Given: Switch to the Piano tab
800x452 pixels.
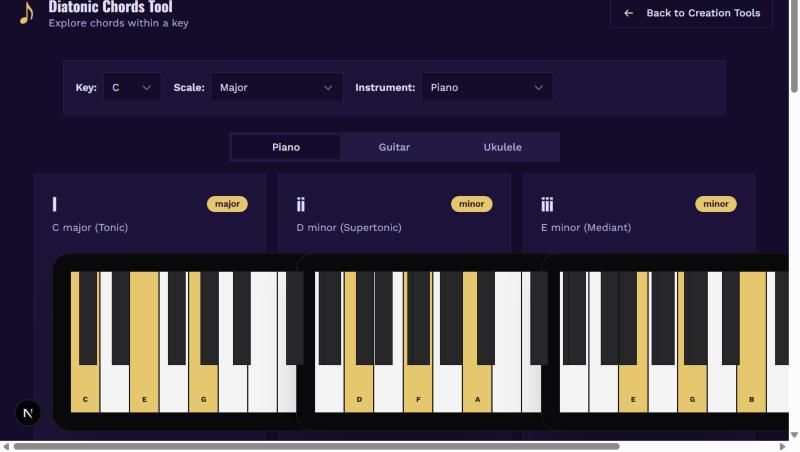Looking at the screenshot, I should coord(286,147).
